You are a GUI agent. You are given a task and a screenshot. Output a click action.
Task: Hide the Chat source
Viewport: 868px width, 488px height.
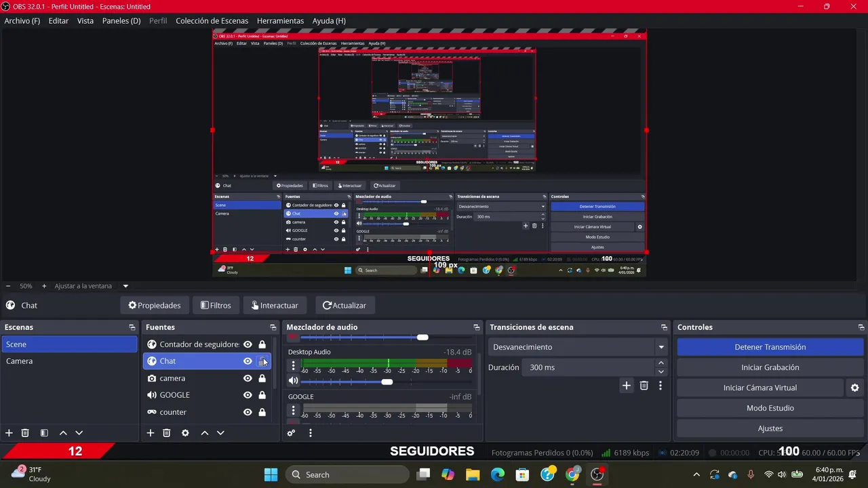(x=248, y=361)
